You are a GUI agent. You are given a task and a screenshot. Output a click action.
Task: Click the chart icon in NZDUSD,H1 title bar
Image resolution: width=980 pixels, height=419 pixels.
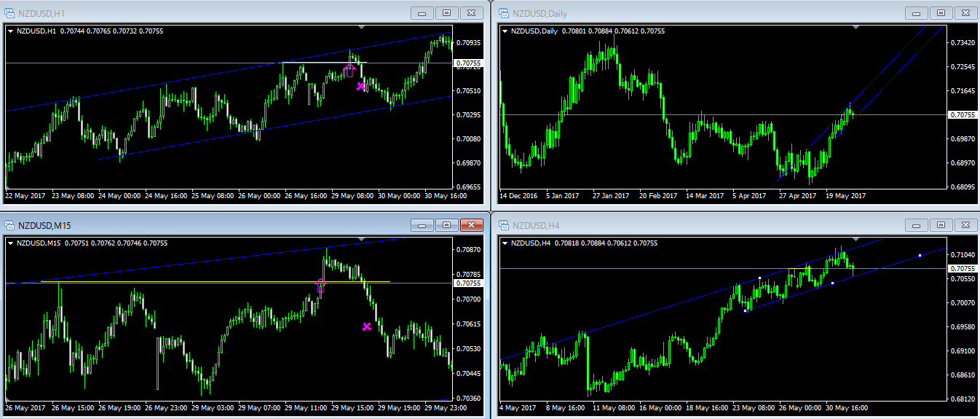tap(9, 12)
